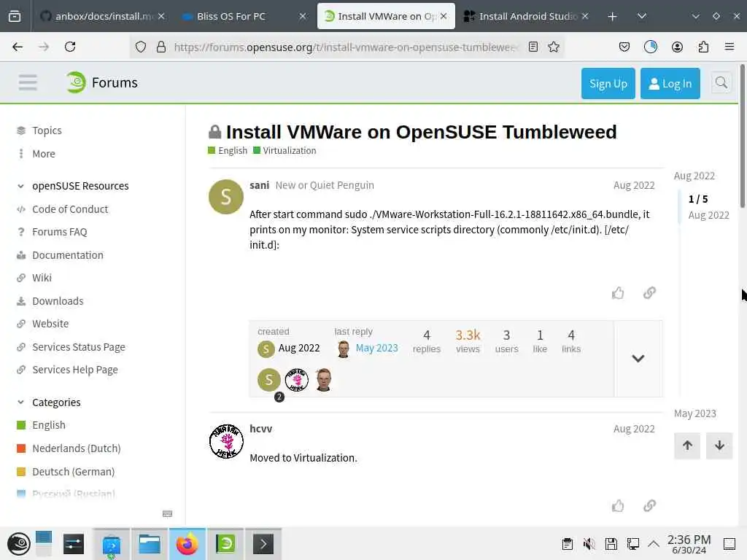Open Firefox account icon

(x=677, y=47)
